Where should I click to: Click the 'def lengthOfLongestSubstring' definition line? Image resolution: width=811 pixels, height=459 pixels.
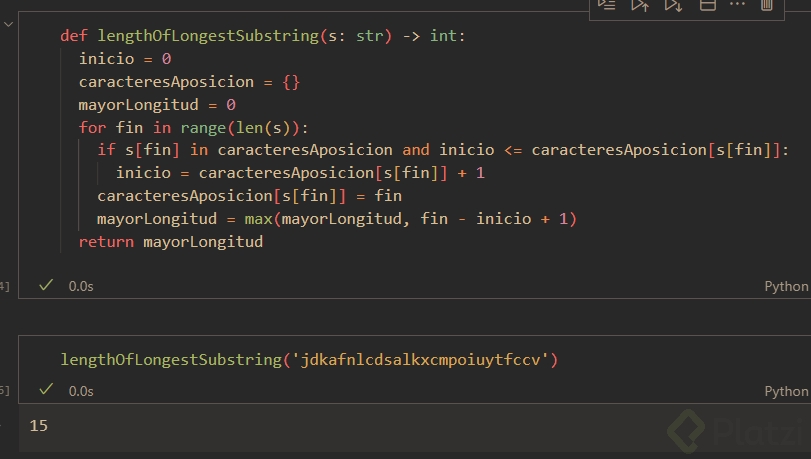263,36
